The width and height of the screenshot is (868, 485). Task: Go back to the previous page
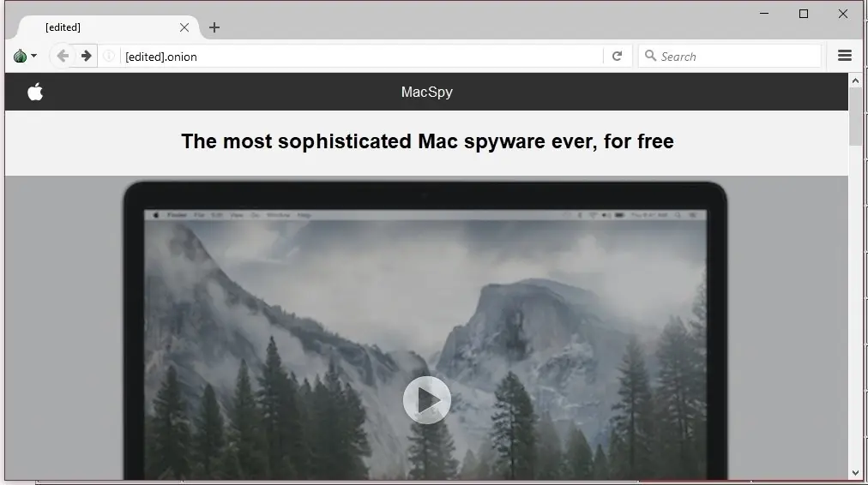[x=63, y=56]
